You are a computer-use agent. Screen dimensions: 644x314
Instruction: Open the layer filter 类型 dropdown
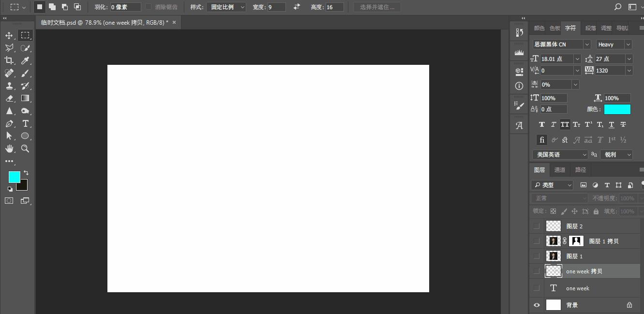tap(552, 185)
